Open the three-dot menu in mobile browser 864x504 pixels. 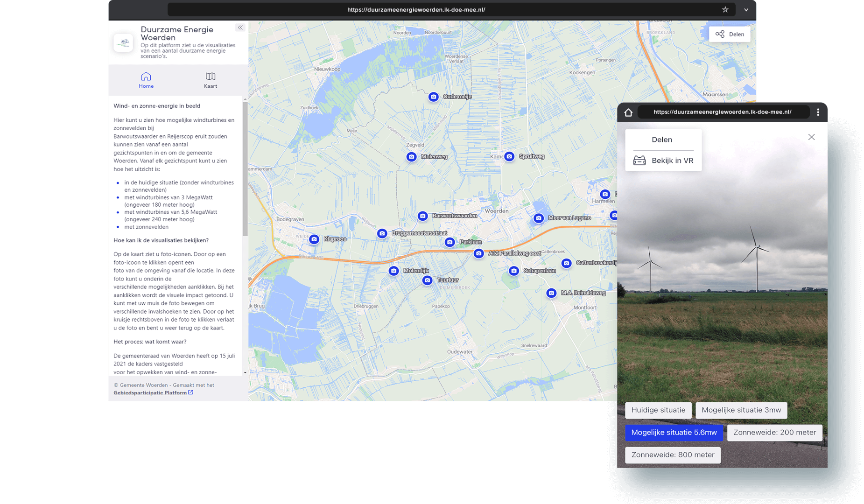click(818, 112)
